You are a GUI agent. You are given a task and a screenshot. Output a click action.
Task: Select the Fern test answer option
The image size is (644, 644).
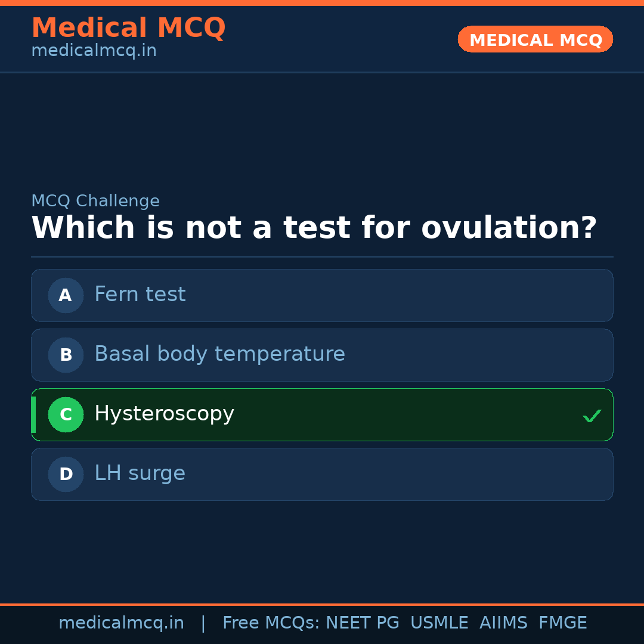pyautogui.click(x=322, y=295)
